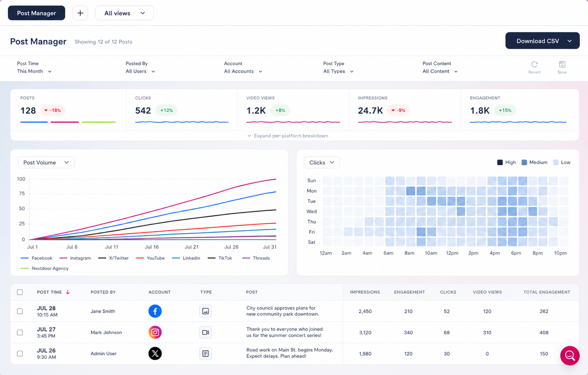This screenshot has width=588, height=375.
Task: Click the image type icon in Jul 28 row
Action: tap(206, 311)
